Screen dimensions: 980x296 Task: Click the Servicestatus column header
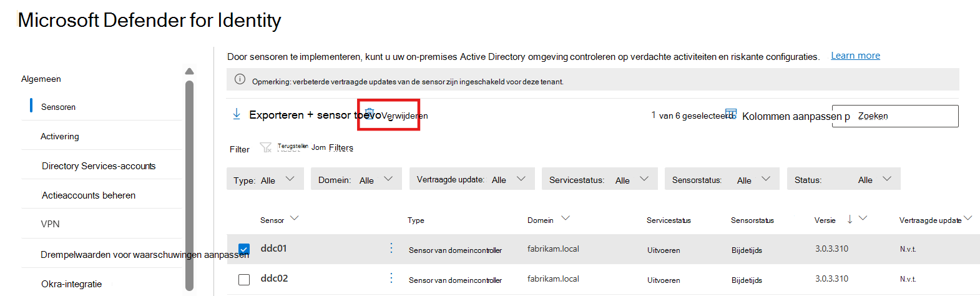click(669, 220)
